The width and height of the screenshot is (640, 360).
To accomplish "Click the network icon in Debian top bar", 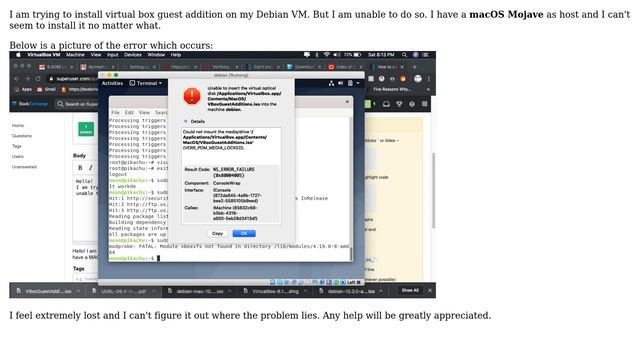I will tap(331, 83).
